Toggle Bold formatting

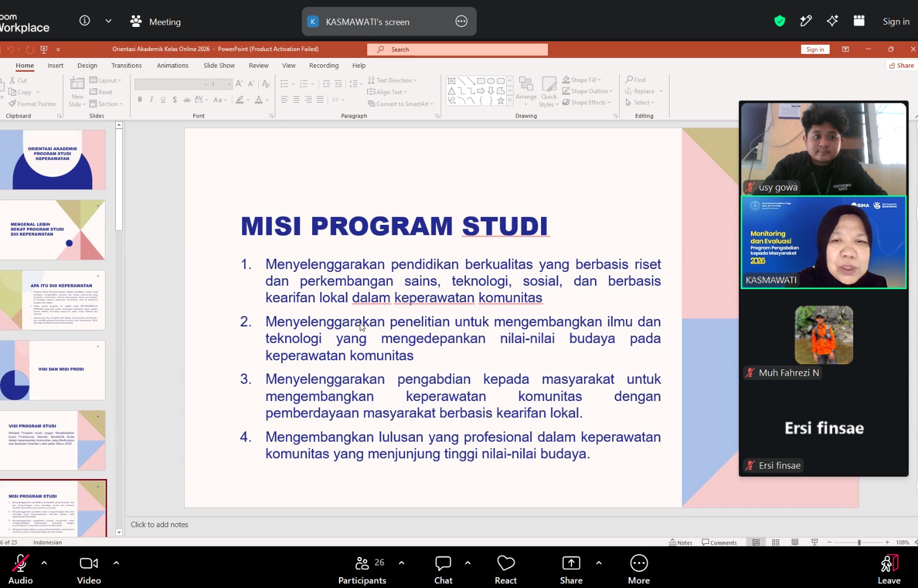coord(140,99)
